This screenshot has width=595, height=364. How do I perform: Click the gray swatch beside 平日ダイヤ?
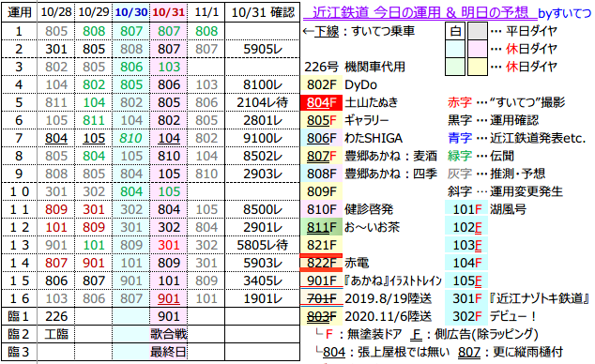478,31
